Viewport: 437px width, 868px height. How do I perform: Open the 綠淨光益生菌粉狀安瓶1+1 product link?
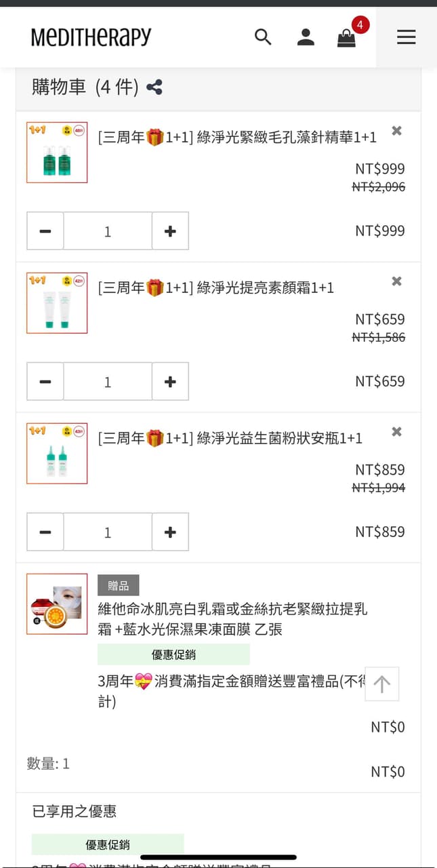(230, 438)
